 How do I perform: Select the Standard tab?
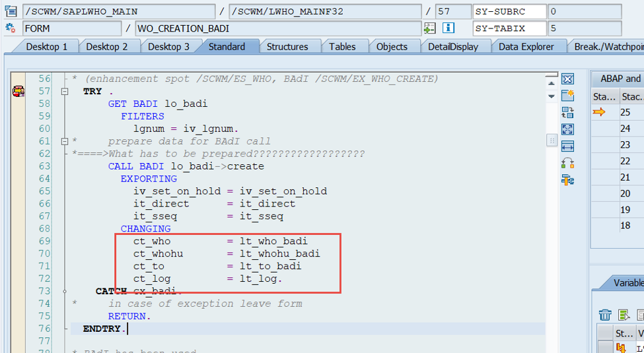[x=227, y=46]
